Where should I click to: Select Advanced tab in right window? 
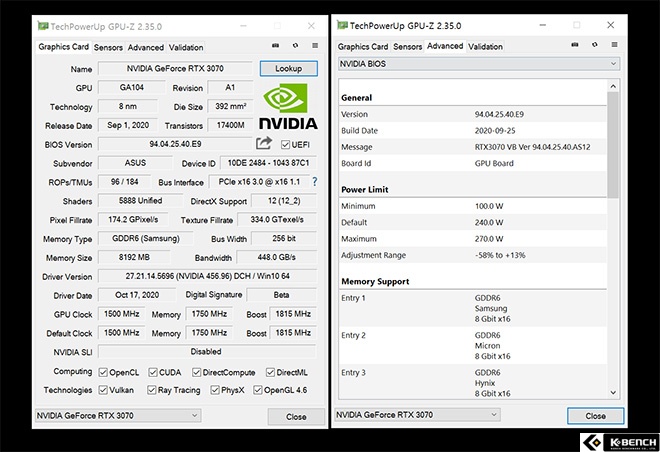pyautogui.click(x=445, y=46)
